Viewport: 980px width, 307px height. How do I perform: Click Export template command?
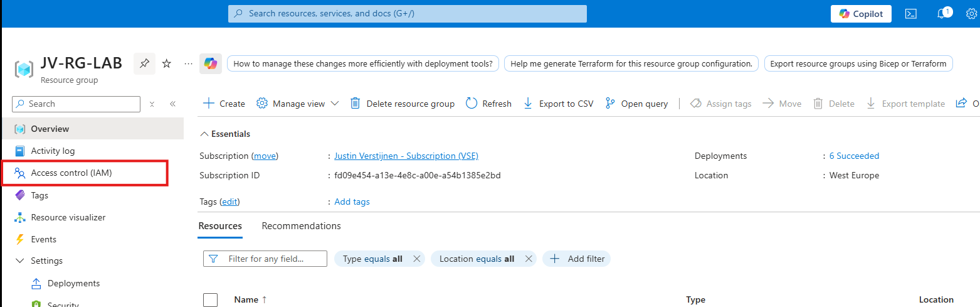pos(905,104)
